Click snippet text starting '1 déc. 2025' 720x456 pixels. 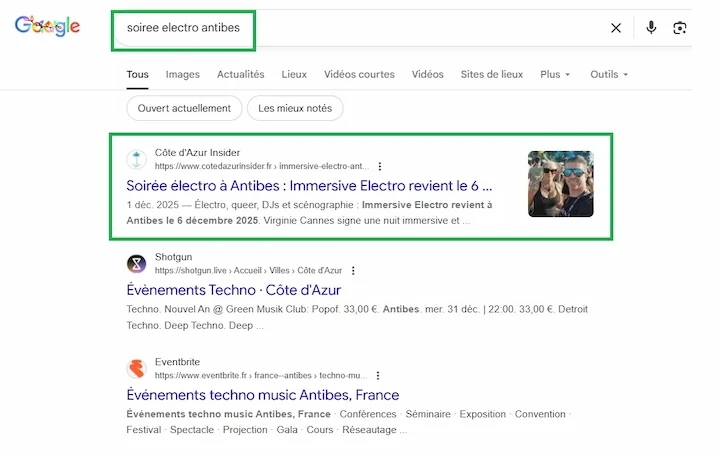point(309,213)
